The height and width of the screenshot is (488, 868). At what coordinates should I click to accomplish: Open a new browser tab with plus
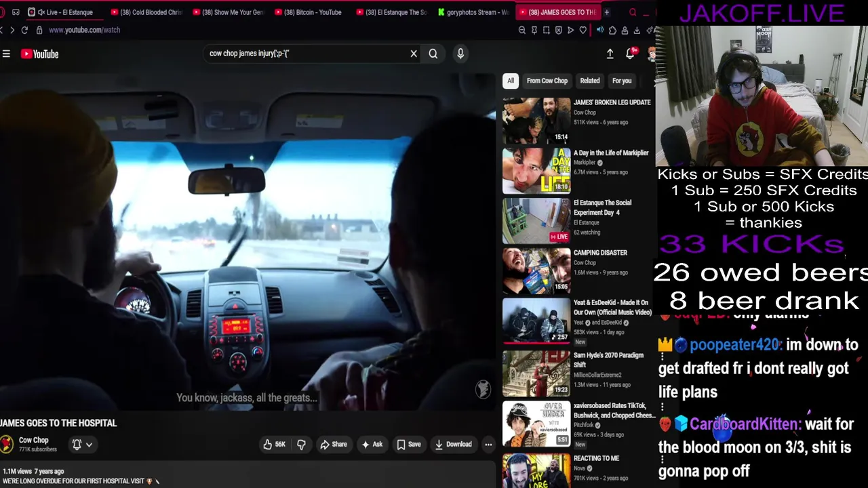[606, 12]
